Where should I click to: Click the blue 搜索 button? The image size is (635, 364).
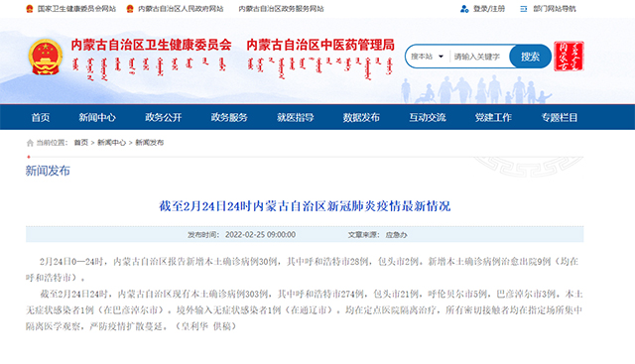[x=530, y=57]
